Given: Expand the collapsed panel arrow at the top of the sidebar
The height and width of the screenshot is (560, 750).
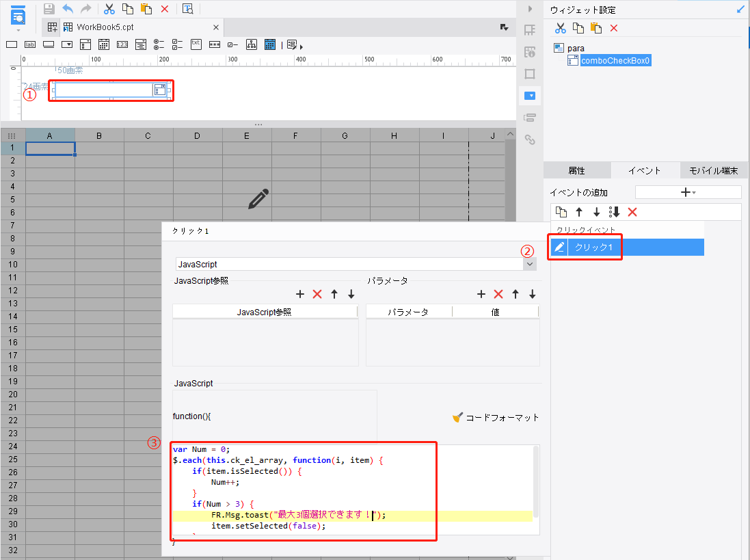Looking at the screenshot, I should point(529,9).
